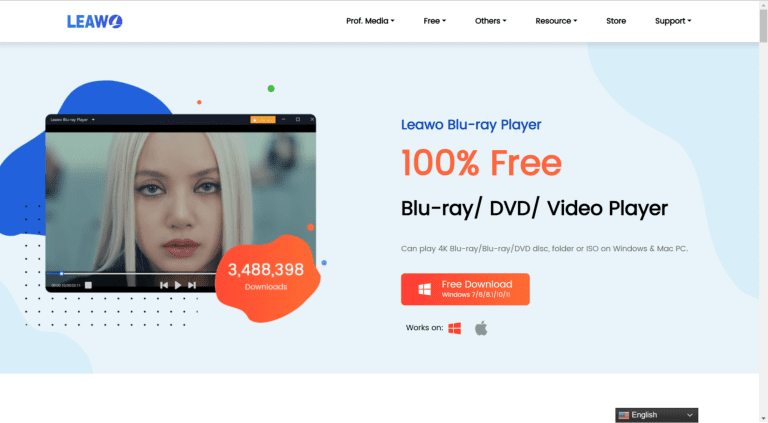768x423 pixels.
Task: Open the Prof. Media menu
Action: point(370,21)
